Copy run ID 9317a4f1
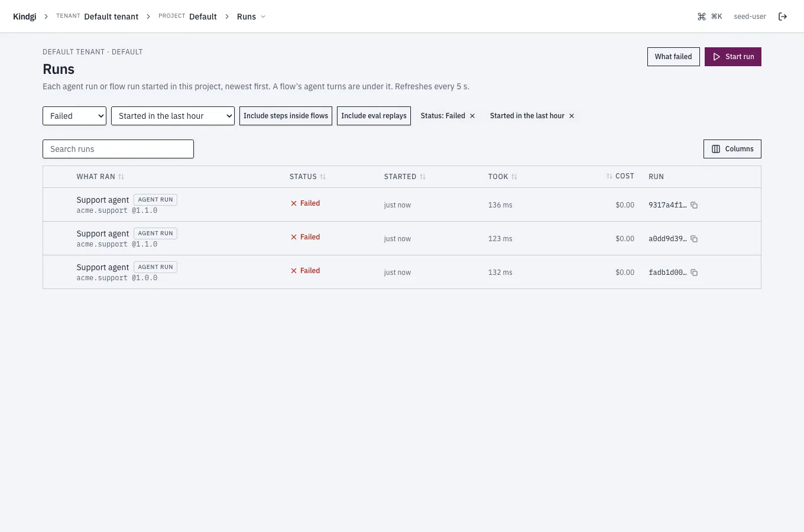Screen dimensions: 804x532 click(695, 205)
